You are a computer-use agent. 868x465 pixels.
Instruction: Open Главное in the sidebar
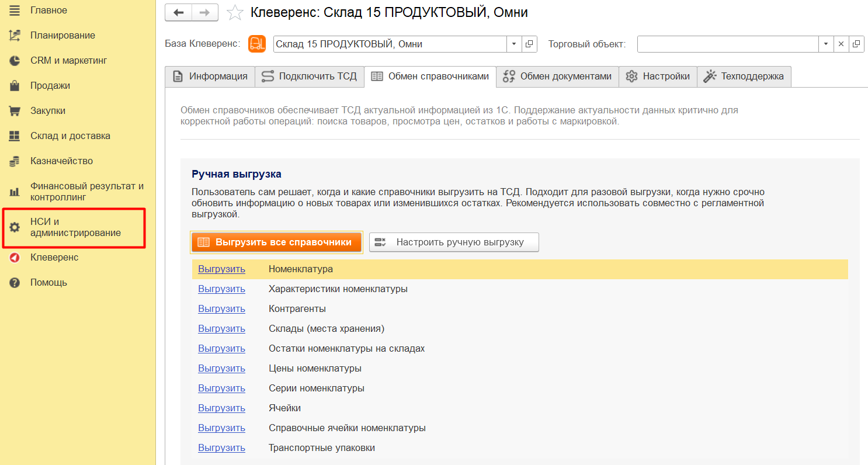pyautogui.click(x=48, y=11)
